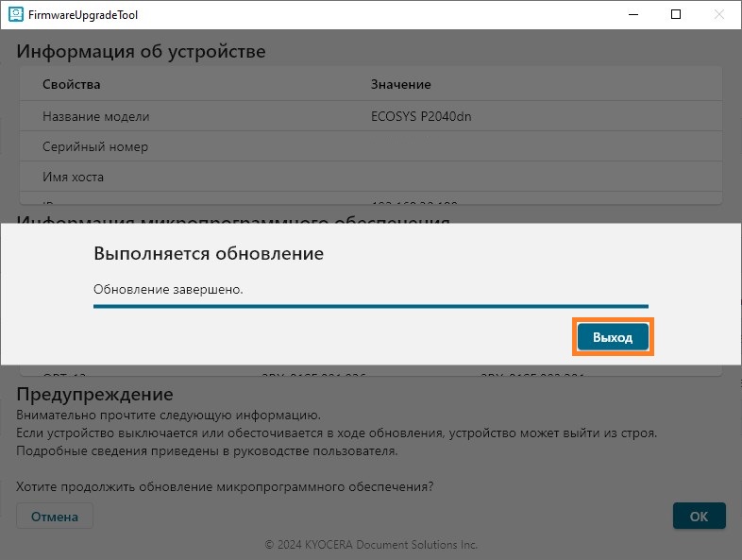Click the ECOSYS P2040dn model value
Screen dimensions: 742x560
tap(421, 116)
